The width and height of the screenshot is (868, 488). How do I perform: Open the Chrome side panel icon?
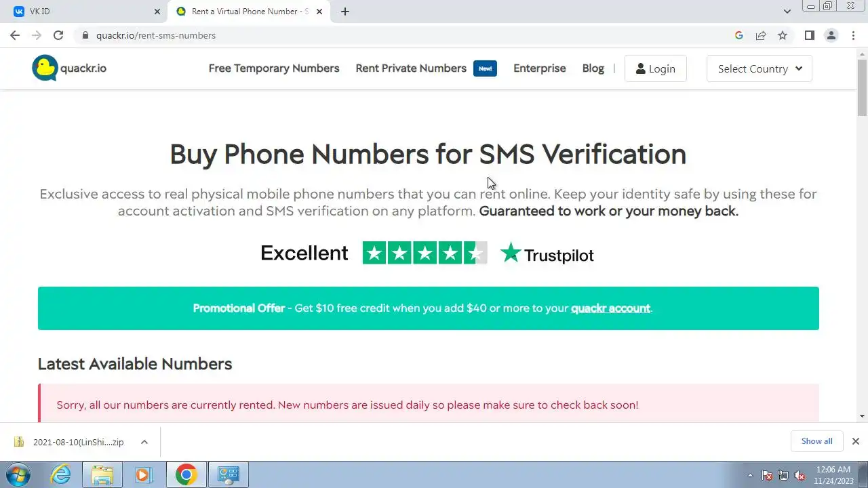tap(809, 35)
